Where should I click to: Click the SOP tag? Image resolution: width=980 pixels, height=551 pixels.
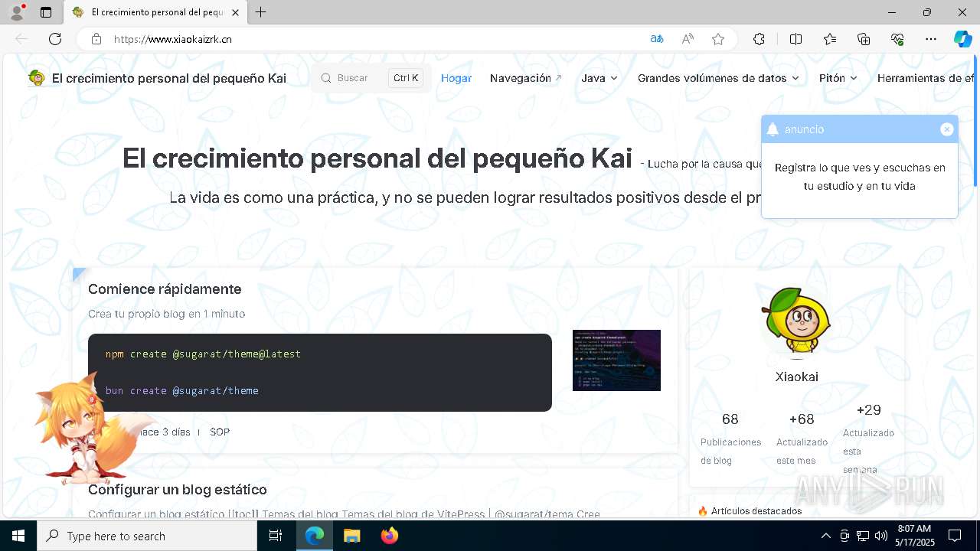click(x=220, y=432)
